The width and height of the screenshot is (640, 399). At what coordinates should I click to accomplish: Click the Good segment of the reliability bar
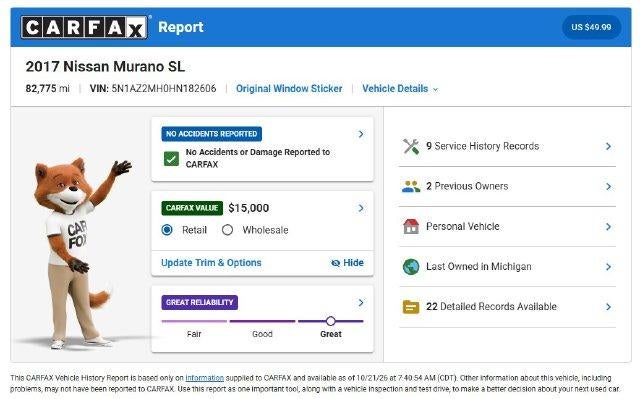coord(262,321)
